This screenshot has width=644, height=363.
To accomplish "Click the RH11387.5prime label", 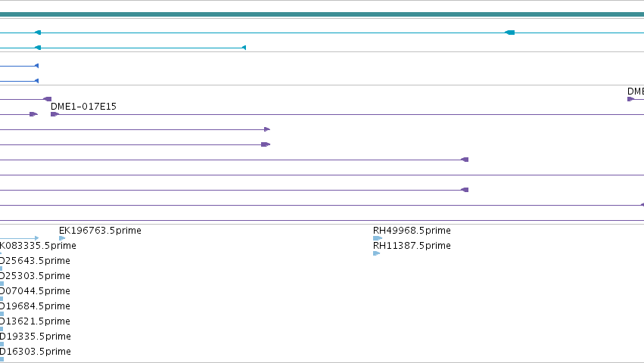I will (412, 246).
